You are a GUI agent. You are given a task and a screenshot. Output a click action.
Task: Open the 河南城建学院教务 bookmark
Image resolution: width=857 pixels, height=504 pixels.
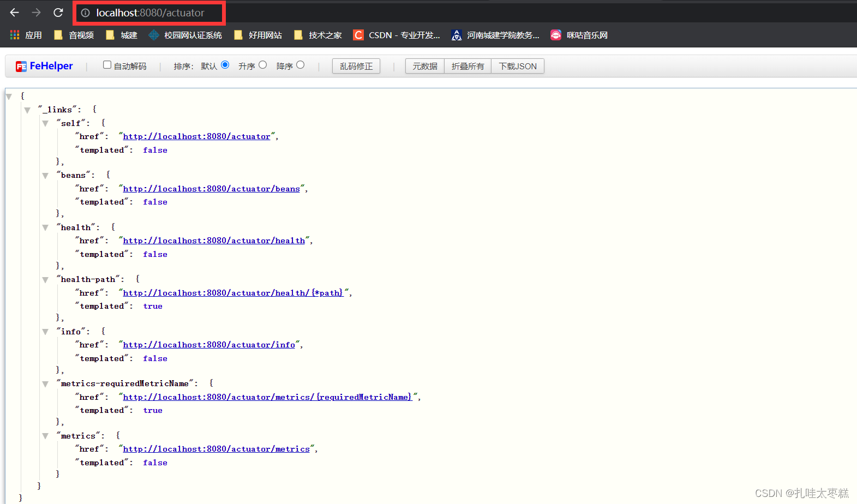pos(495,35)
